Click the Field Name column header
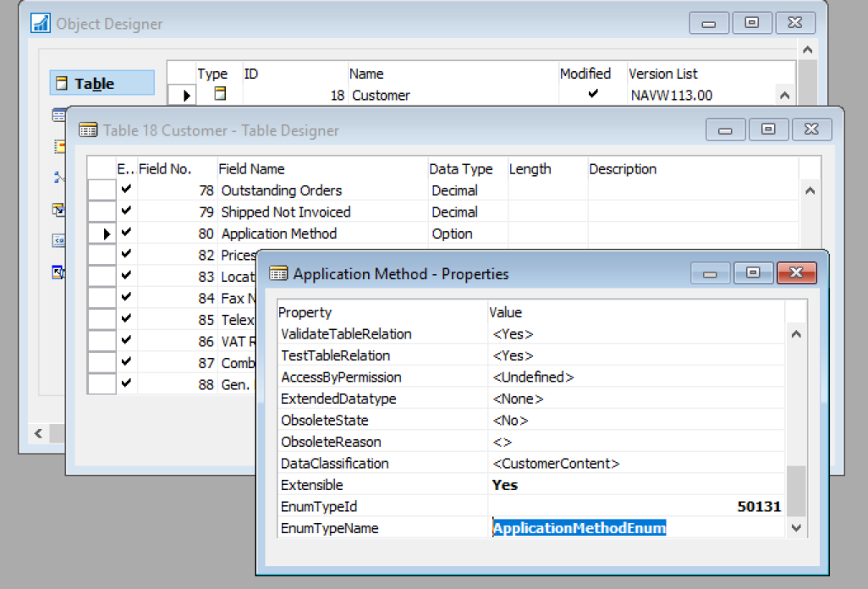The height and width of the screenshot is (589, 868). pos(253,169)
